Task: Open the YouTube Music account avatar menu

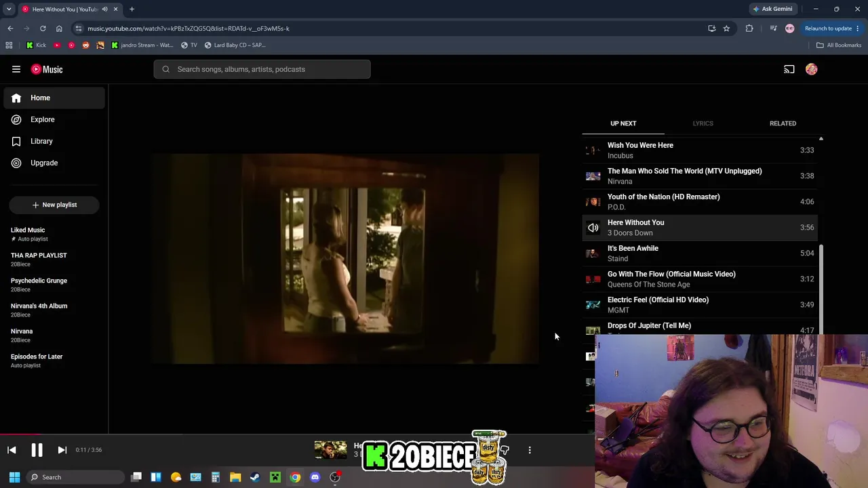Action: [812, 69]
